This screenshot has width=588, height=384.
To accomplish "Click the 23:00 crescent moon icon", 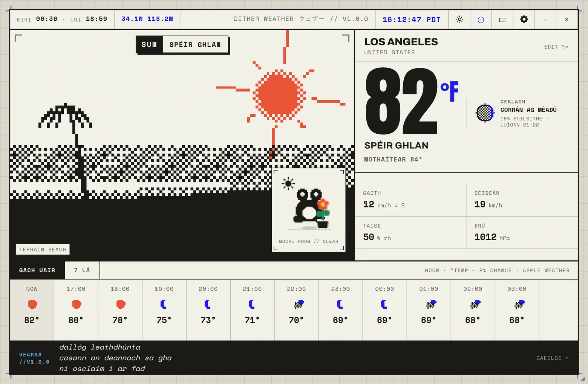I will (x=340, y=304).
